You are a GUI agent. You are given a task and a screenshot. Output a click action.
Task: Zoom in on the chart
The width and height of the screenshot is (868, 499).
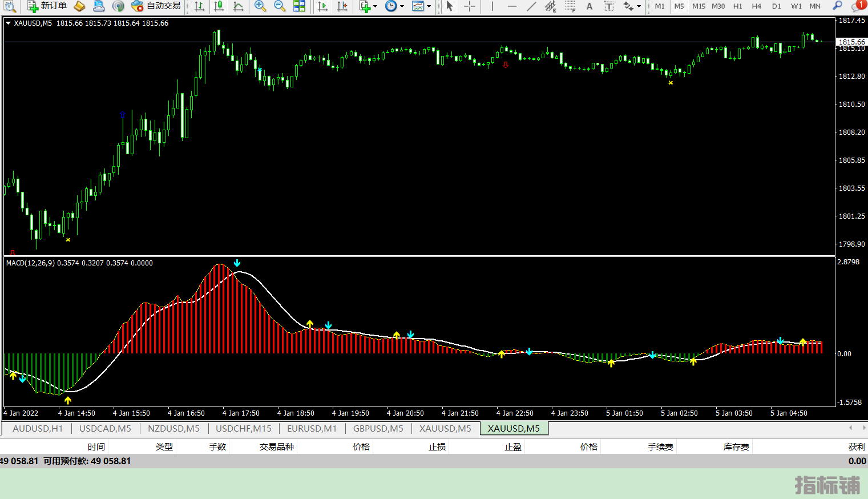point(260,6)
